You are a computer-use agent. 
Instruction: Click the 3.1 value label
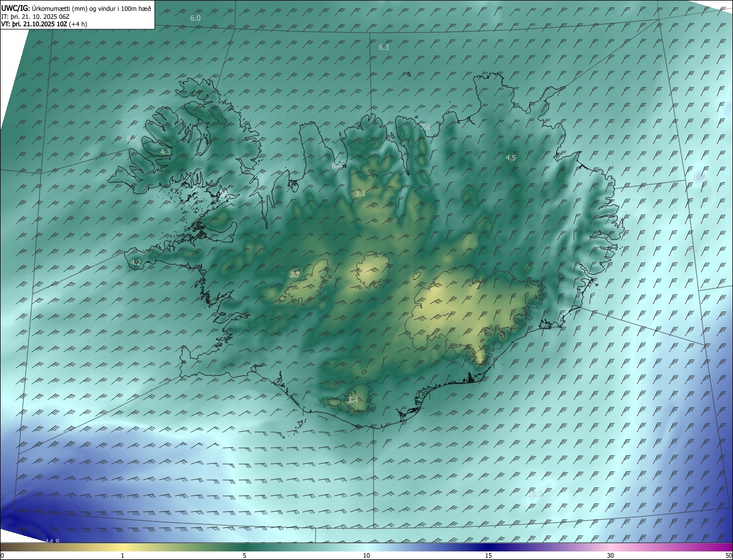360,194
